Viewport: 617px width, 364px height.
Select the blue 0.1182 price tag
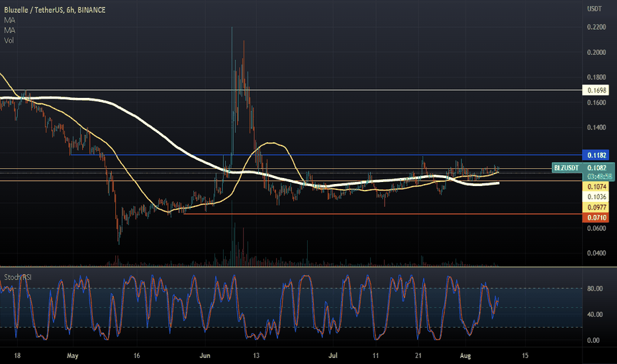click(596, 155)
